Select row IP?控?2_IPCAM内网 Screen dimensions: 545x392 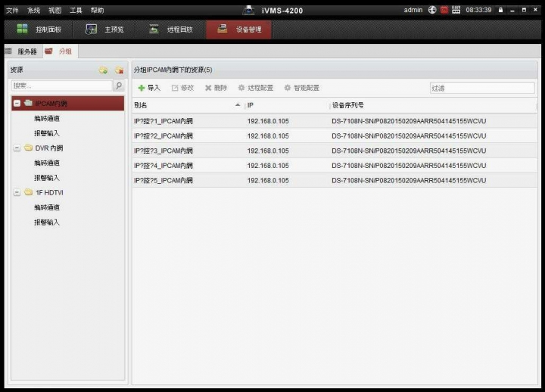(x=335, y=136)
